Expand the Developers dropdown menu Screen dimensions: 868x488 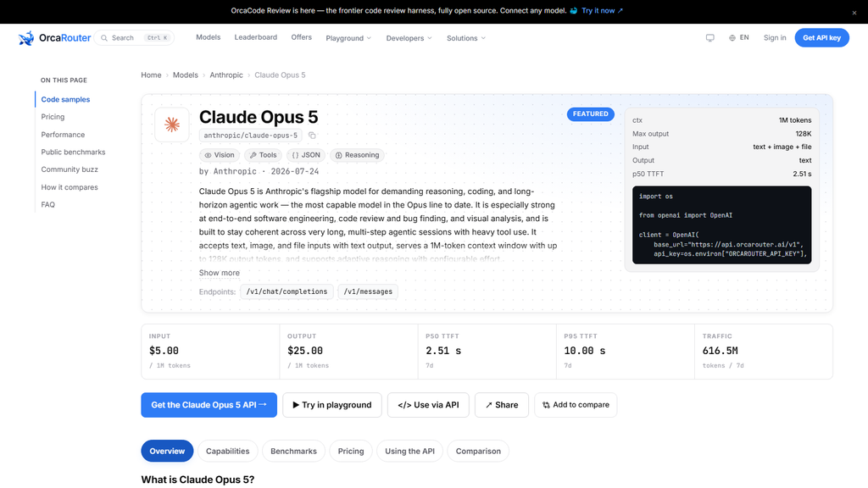[x=409, y=38]
